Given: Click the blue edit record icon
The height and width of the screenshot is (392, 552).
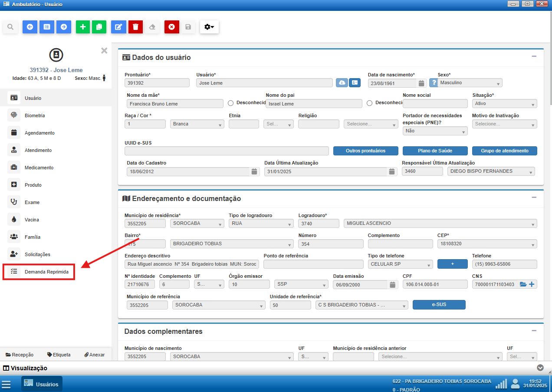Looking at the screenshot, I should click(x=118, y=27).
